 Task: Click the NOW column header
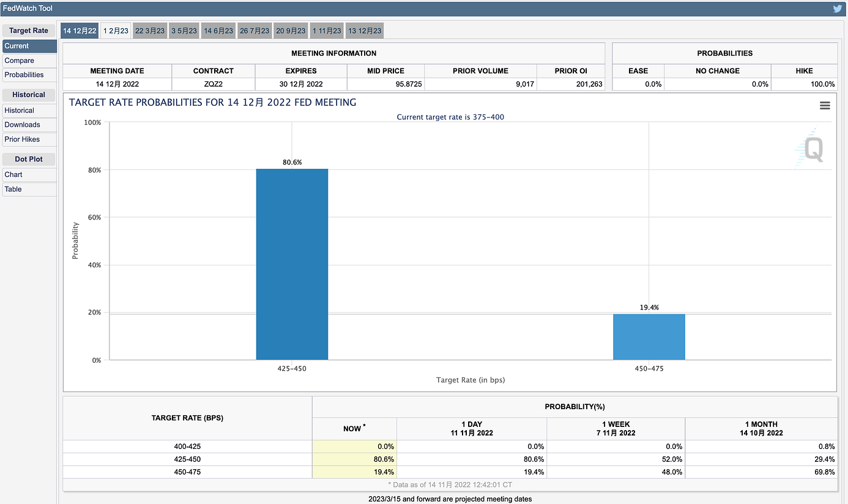354,428
